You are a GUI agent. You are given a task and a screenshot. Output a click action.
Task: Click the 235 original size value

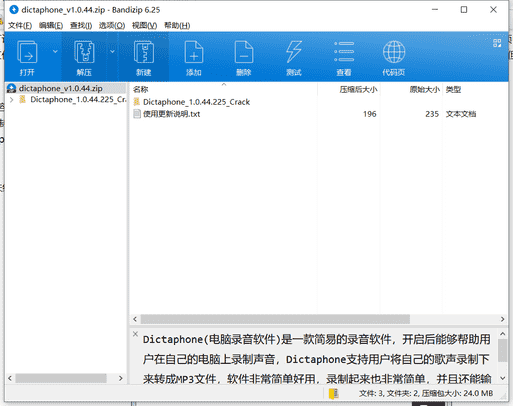[432, 114]
